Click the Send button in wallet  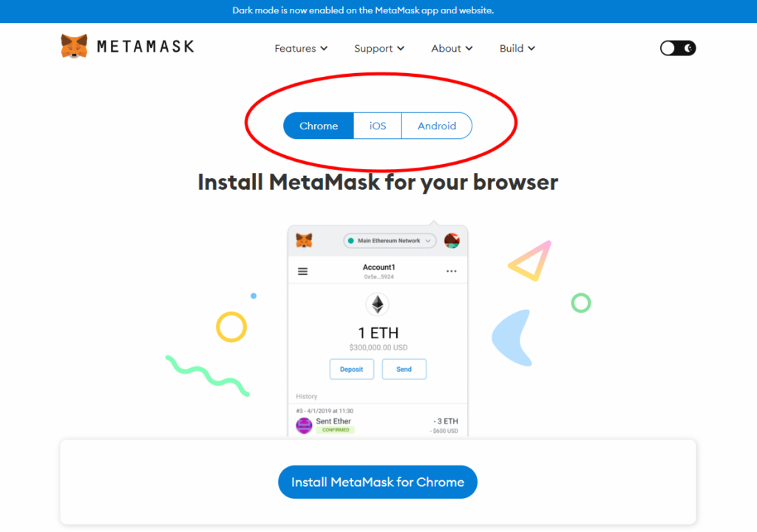pyautogui.click(x=404, y=369)
